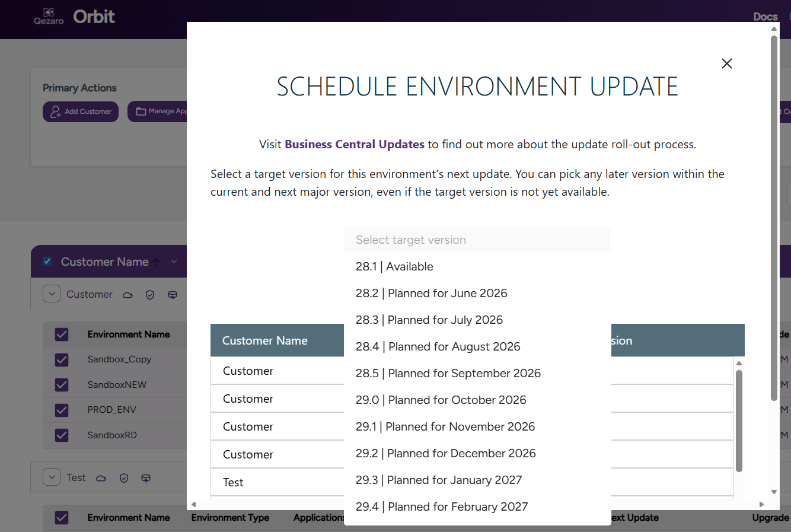Click the shield icon beside Customer
Screen dimensions: 791x532
pyautogui.click(x=150, y=295)
